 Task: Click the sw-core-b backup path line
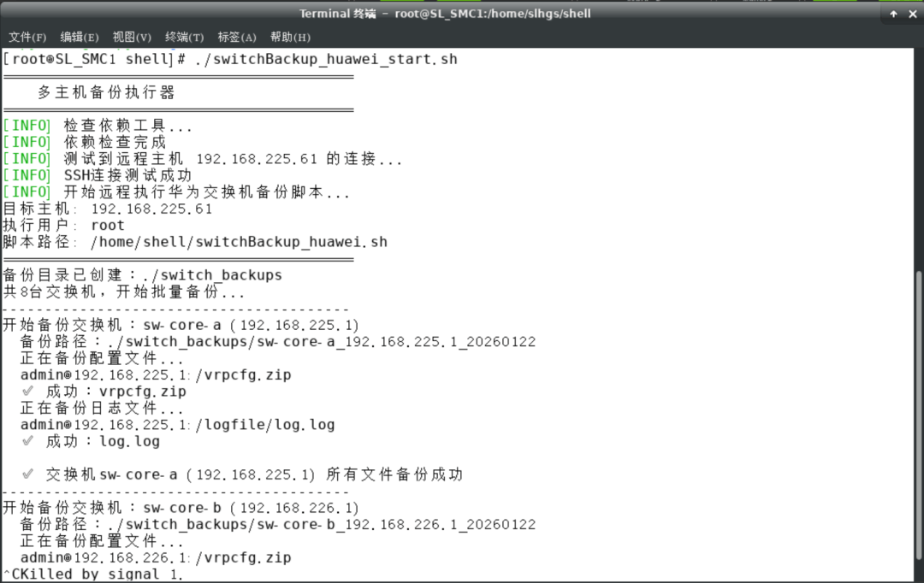tap(278, 525)
